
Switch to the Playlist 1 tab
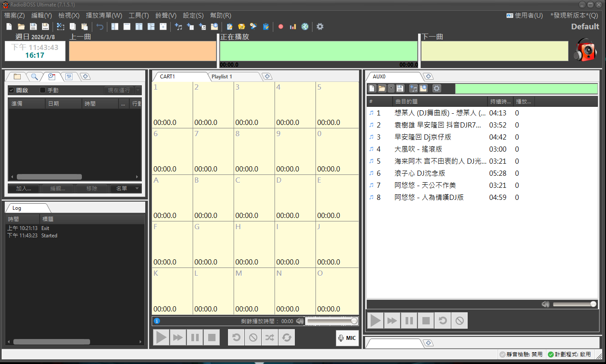[x=222, y=77]
